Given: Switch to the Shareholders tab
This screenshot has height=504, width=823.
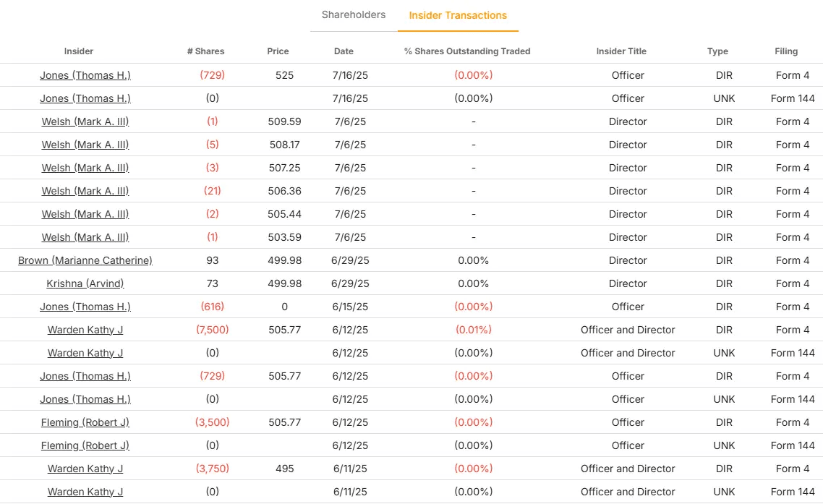Looking at the screenshot, I should pyautogui.click(x=352, y=14).
